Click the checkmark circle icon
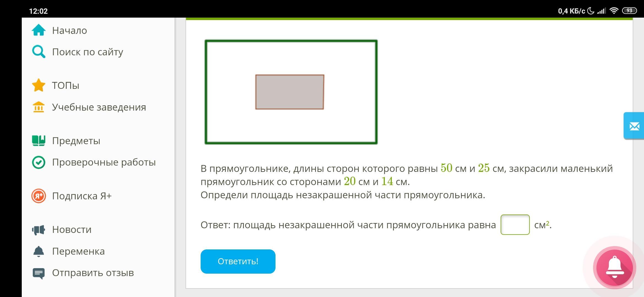Viewport: 644px width, 297px height. (x=39, y=162)
